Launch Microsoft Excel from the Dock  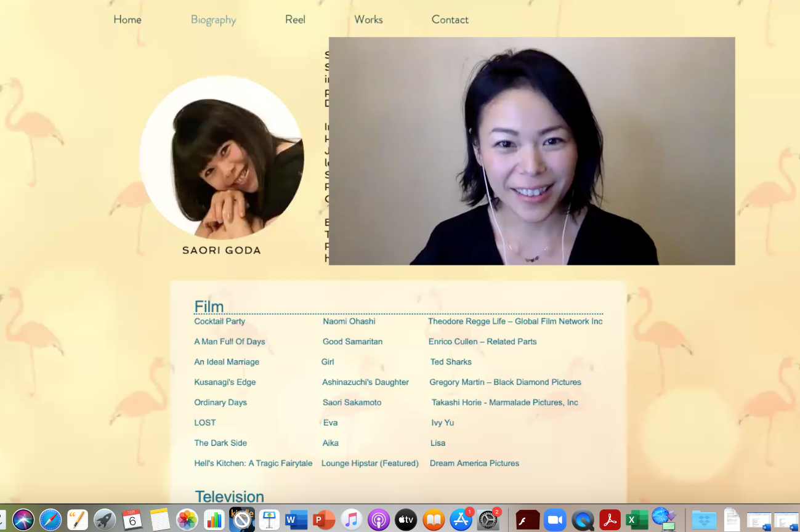(637, 520)
